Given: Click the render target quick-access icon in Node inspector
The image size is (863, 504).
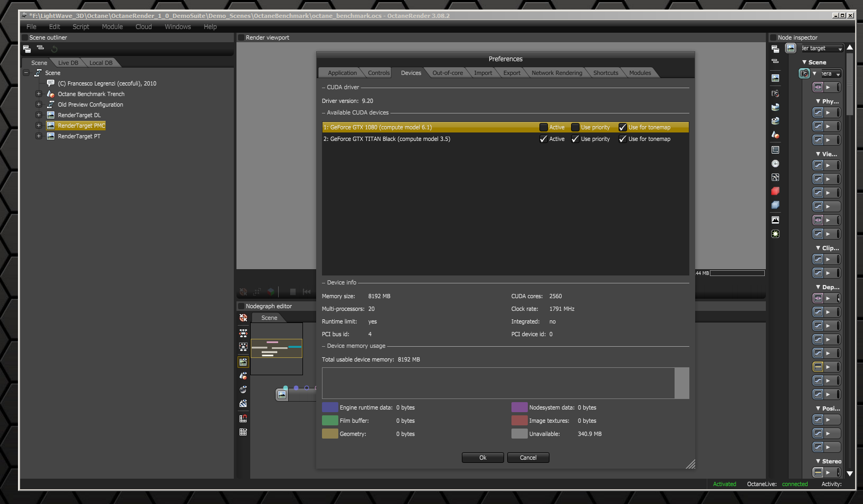Looking at the screenshot, I should pos(775,78).
